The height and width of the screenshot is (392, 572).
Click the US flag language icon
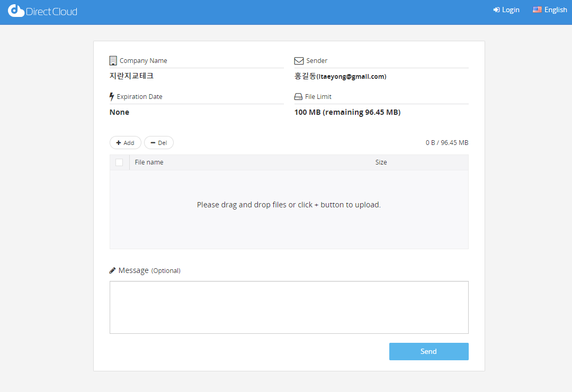pos(537,10)
